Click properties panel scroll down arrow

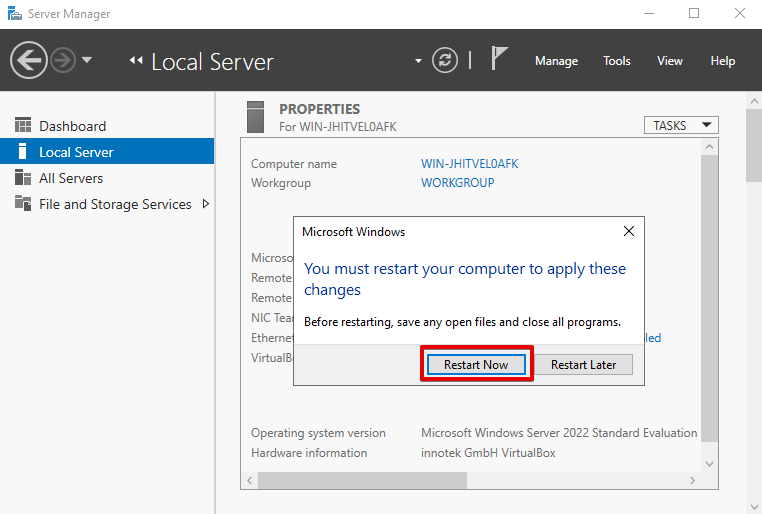tap(710, 464)
